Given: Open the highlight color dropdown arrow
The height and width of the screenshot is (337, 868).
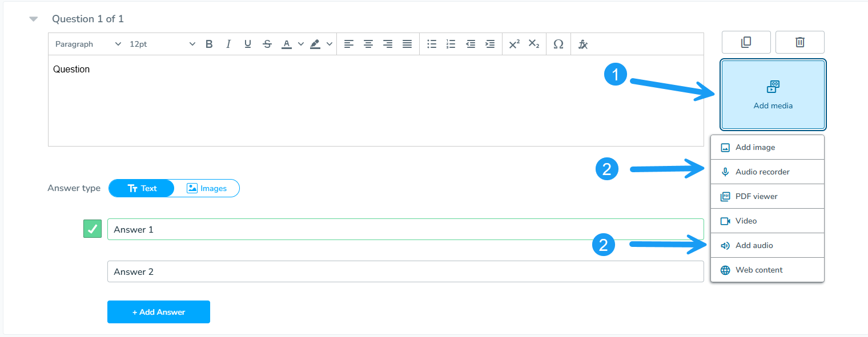Looking at the screenshot, I should (x=329, y=44).
